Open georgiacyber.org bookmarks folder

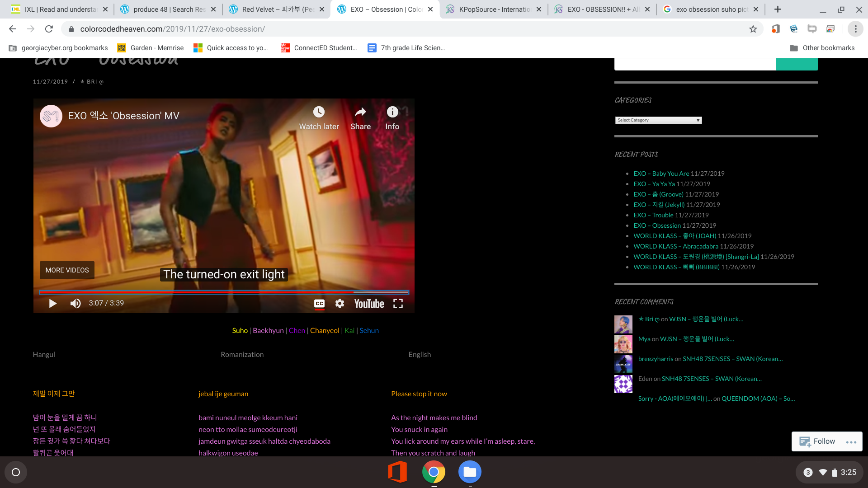(58, 48)
